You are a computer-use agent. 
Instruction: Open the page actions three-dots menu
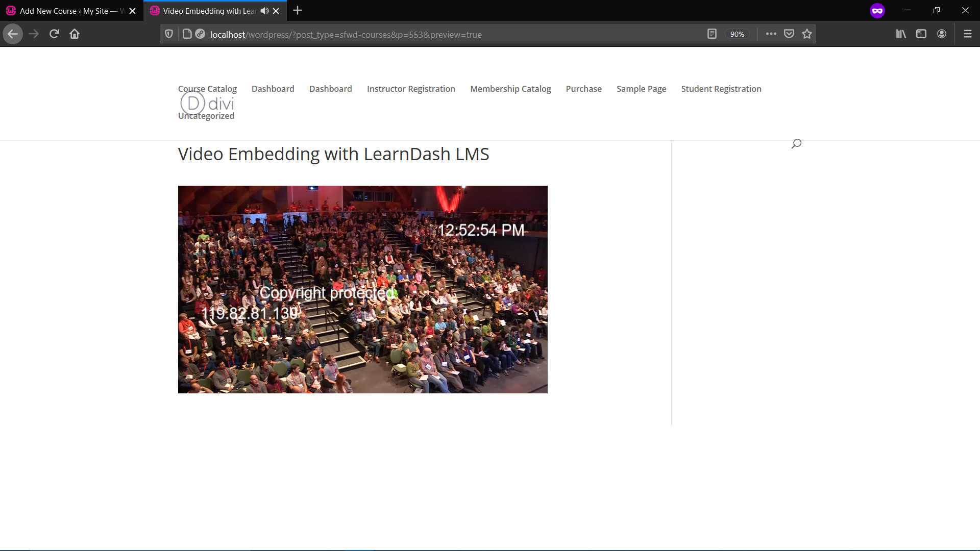pos(771,34)
